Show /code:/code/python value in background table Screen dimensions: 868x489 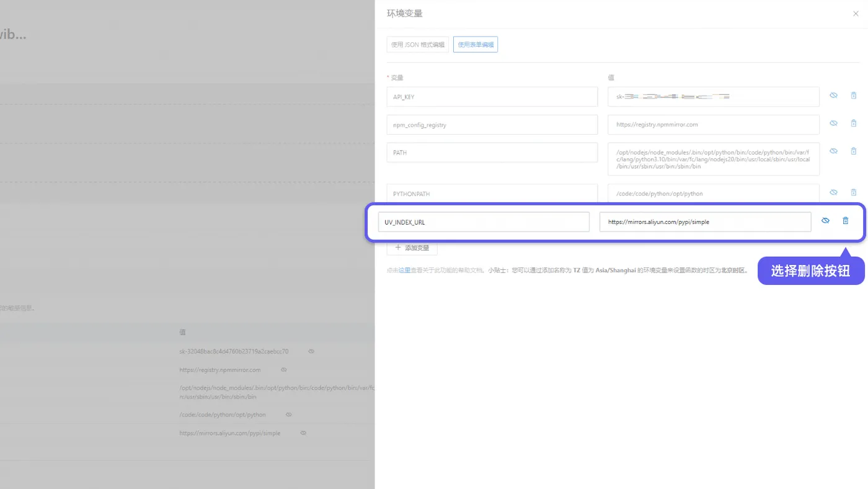pos(288,415)
